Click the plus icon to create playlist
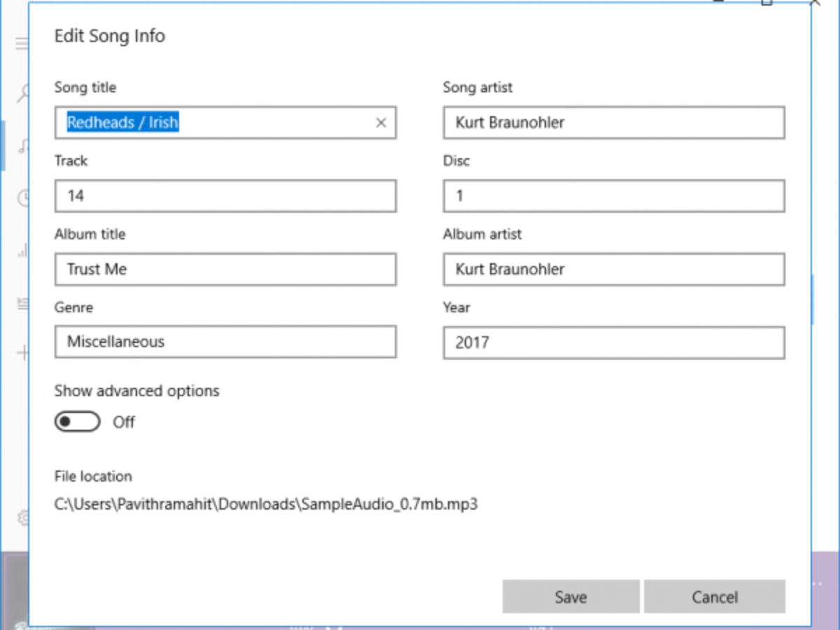840x630 pixels. point(23,352)
